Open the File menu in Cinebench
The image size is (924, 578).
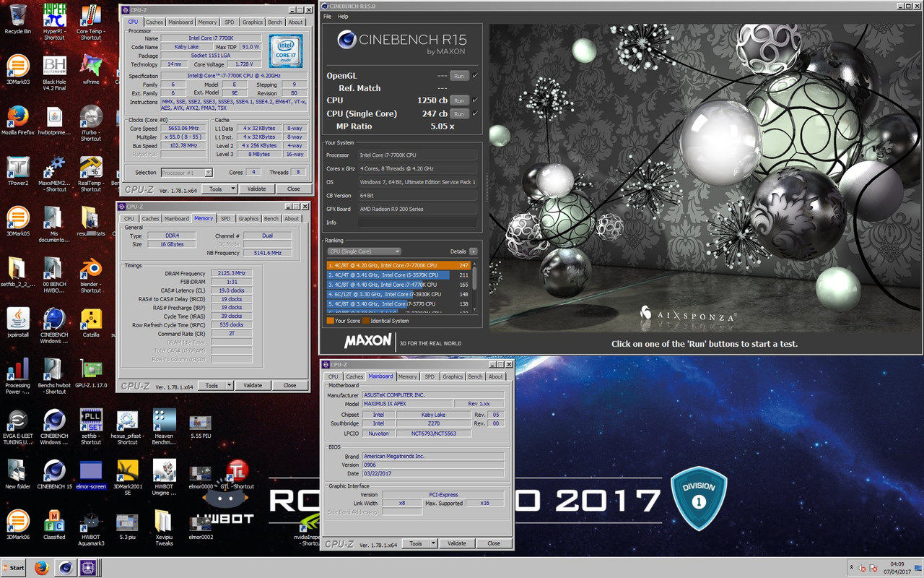pyautogui.click(x=328, y=16)
